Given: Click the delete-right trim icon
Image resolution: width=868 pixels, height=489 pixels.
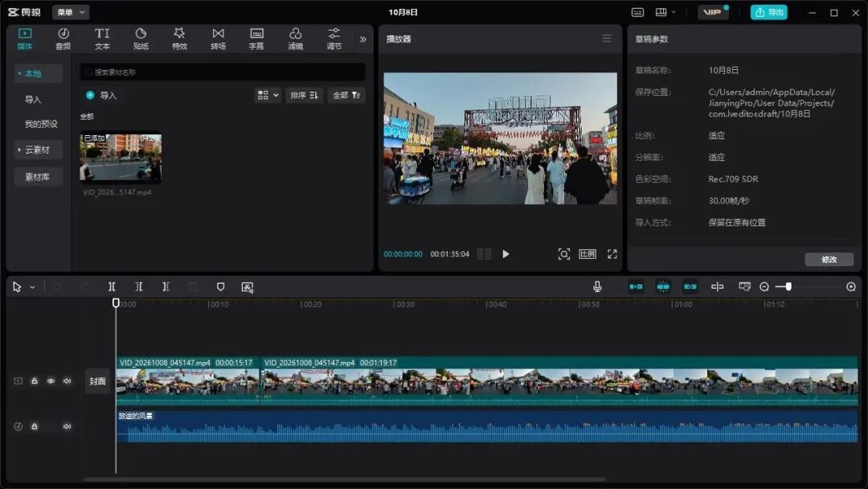Looking at the screenshot, I should tap(166, 286).
